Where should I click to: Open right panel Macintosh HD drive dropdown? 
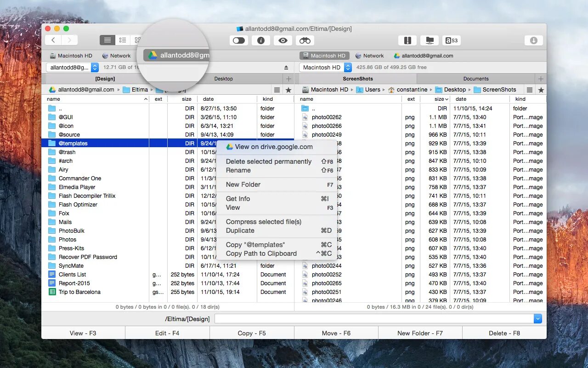click(326, 67)
